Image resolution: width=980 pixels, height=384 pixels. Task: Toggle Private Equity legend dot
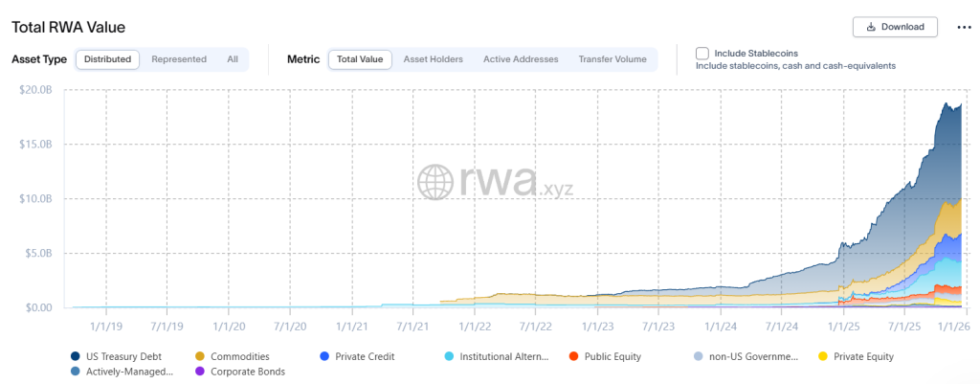(x=825, y=356)
